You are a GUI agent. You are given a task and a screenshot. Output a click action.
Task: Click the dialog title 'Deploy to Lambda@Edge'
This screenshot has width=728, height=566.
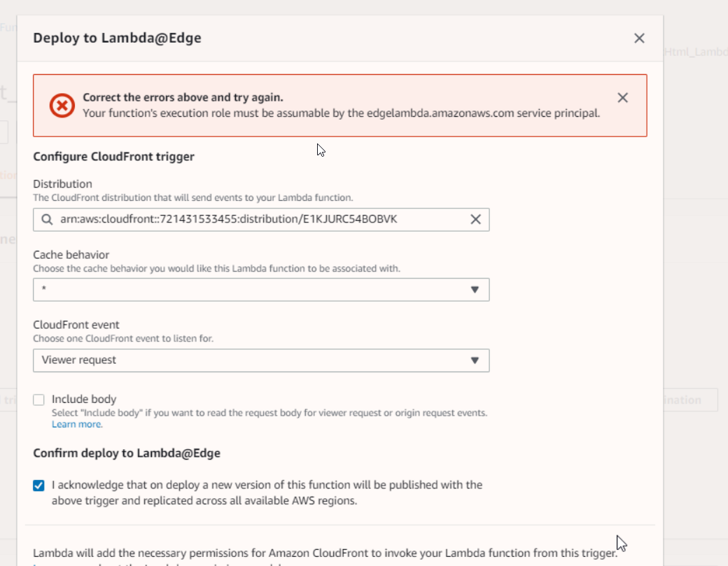pyautogui.click(x=117, y=38)
